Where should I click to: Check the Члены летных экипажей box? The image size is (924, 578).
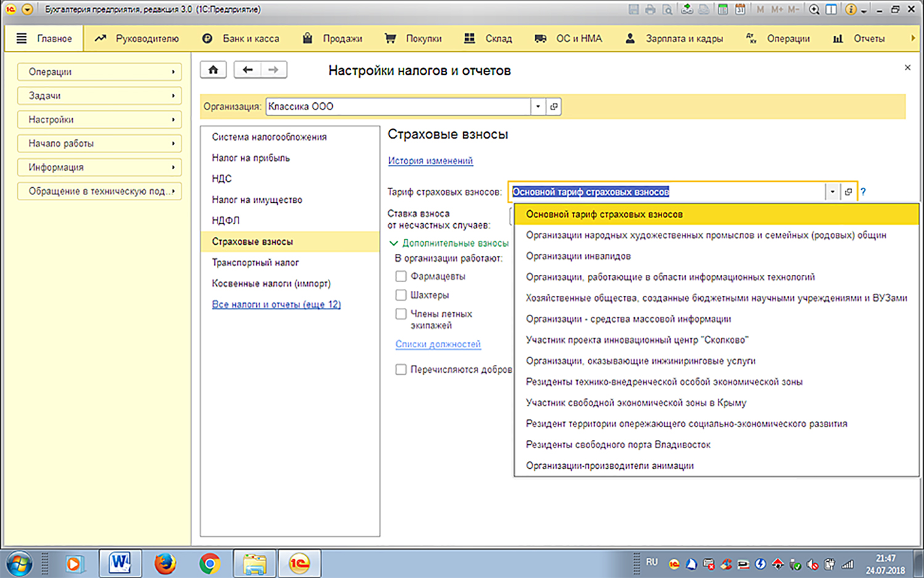pos(401,314)
